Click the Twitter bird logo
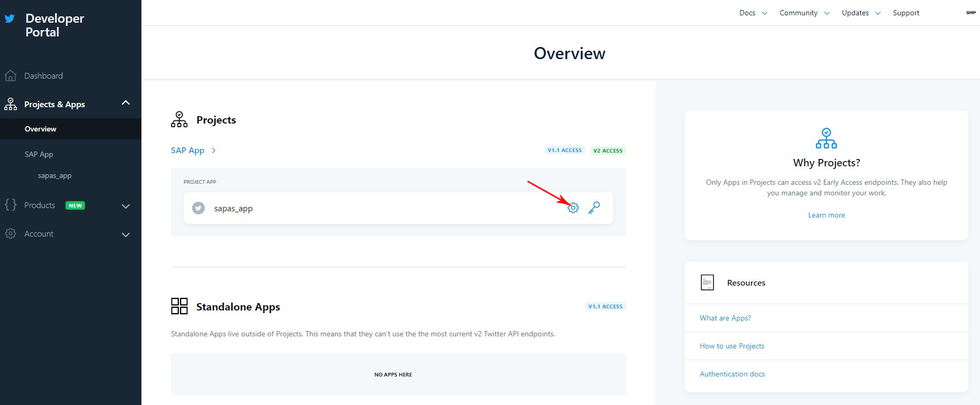Screen dimensions: 980x405 tap(9, 18)
